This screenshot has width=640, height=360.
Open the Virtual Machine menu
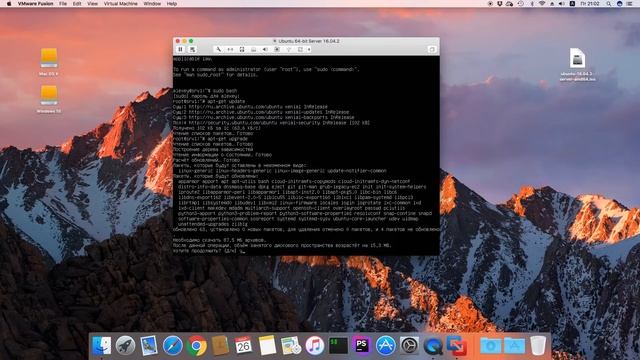120,4
